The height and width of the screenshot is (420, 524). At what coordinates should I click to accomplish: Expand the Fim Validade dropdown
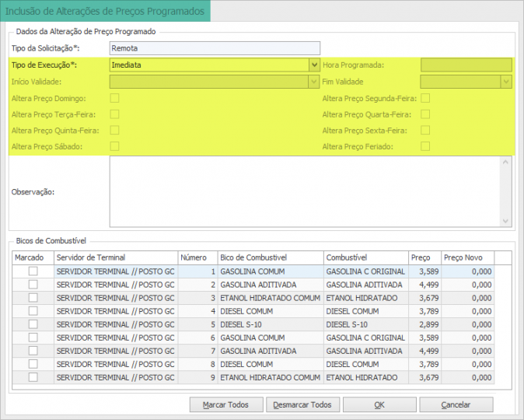click(506, 82)
